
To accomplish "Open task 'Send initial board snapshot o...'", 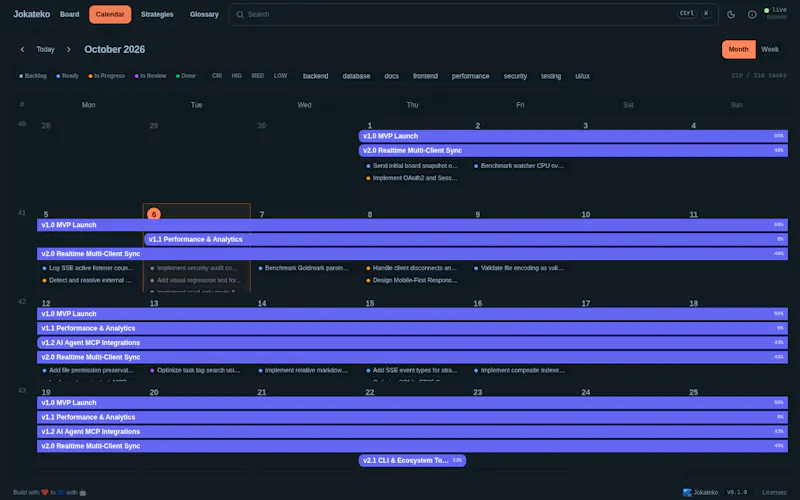I will (x=412, y=166).
